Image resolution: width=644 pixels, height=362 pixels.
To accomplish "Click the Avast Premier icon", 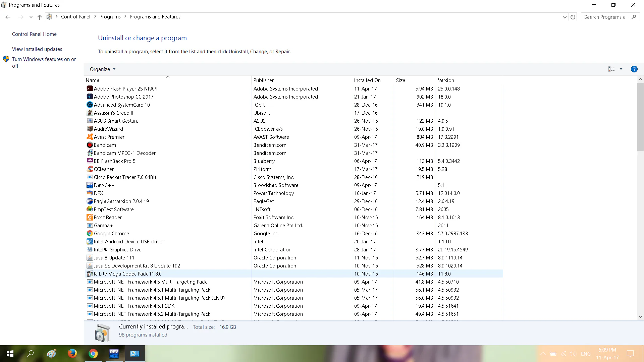I will (x=90, y=137).
